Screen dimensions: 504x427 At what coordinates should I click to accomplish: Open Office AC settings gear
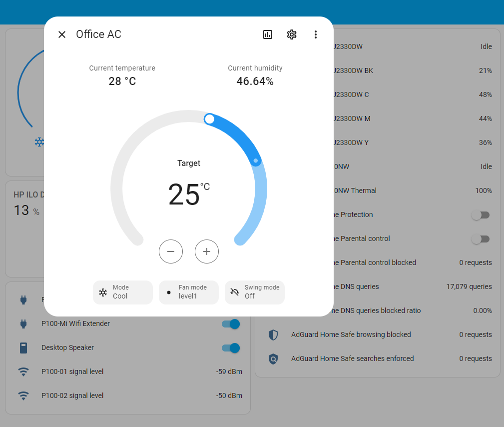point(292,34)
